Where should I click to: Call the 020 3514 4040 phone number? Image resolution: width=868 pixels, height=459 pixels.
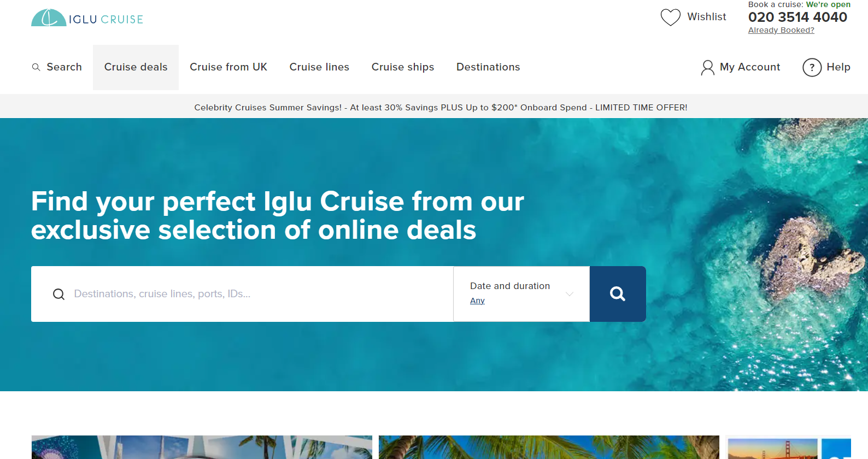click(x=797, y=17)
